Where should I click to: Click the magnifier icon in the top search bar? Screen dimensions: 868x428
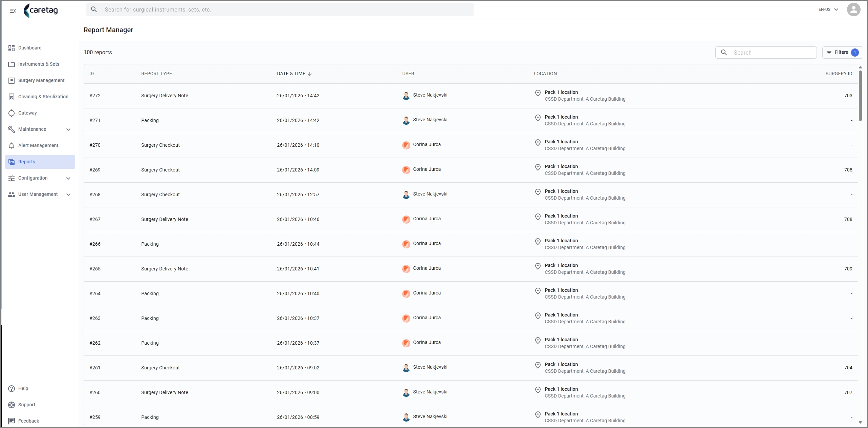94,9
